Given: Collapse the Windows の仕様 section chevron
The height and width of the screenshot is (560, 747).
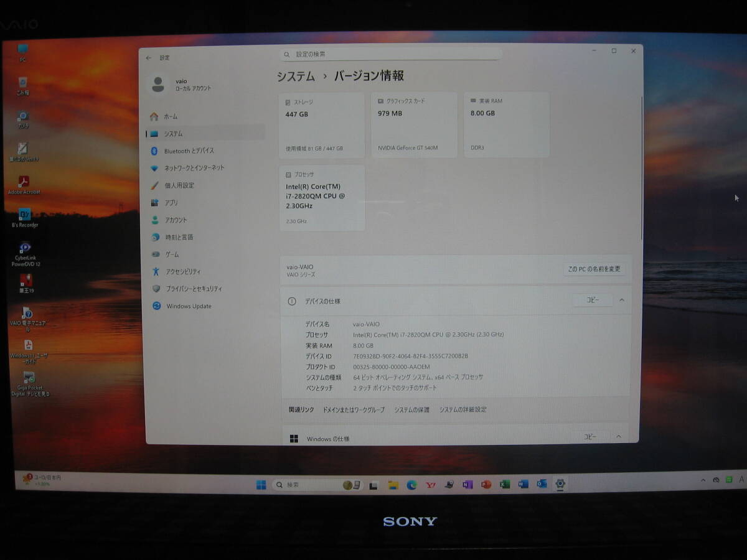Looking at the screenshot, I should pos(619,437).
